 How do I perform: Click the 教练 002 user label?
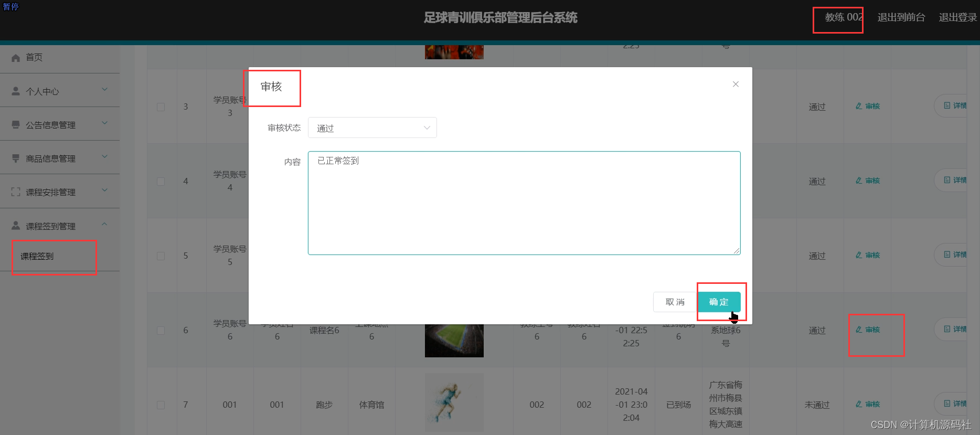click(x=844, y=17)
